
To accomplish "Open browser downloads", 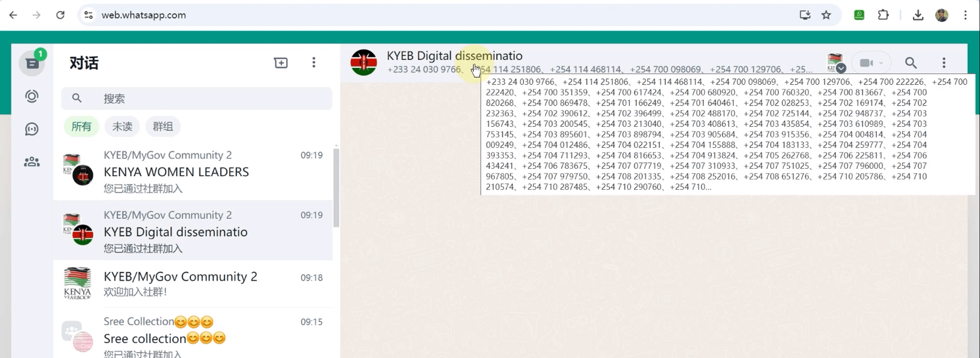I will [x=918, y=15].
